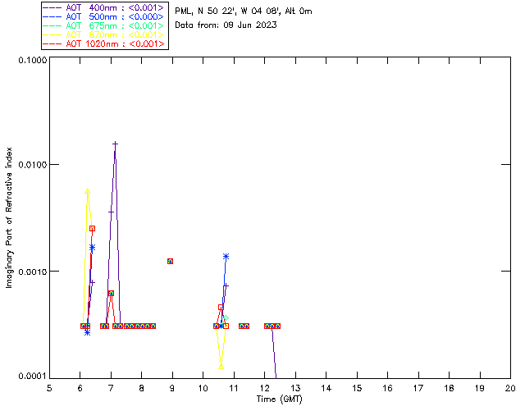Click the 'Time (GMT)' x-axis label
The width and height of the screenshot is (525, 420).
pyautogui.click(x=279, y=399)
